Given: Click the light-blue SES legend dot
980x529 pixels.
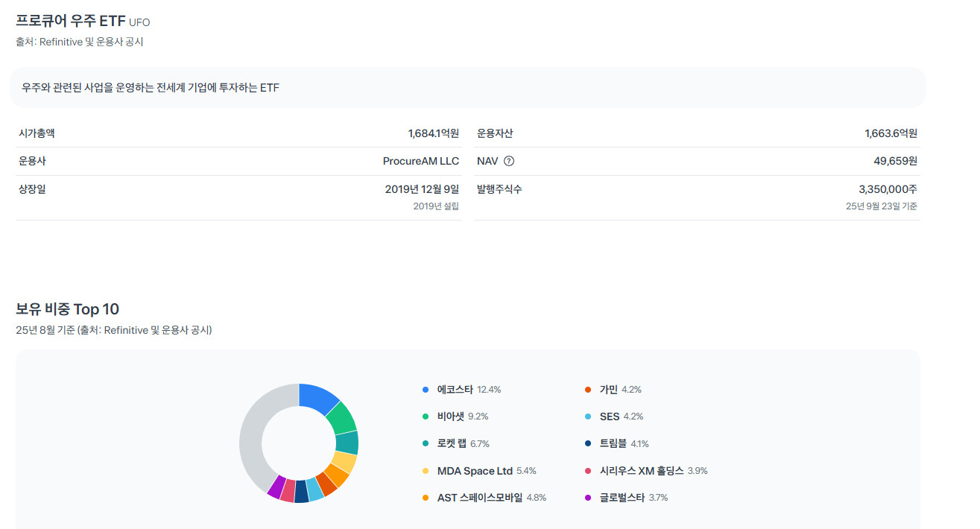Looking at the screenshot, I should 588,416.
